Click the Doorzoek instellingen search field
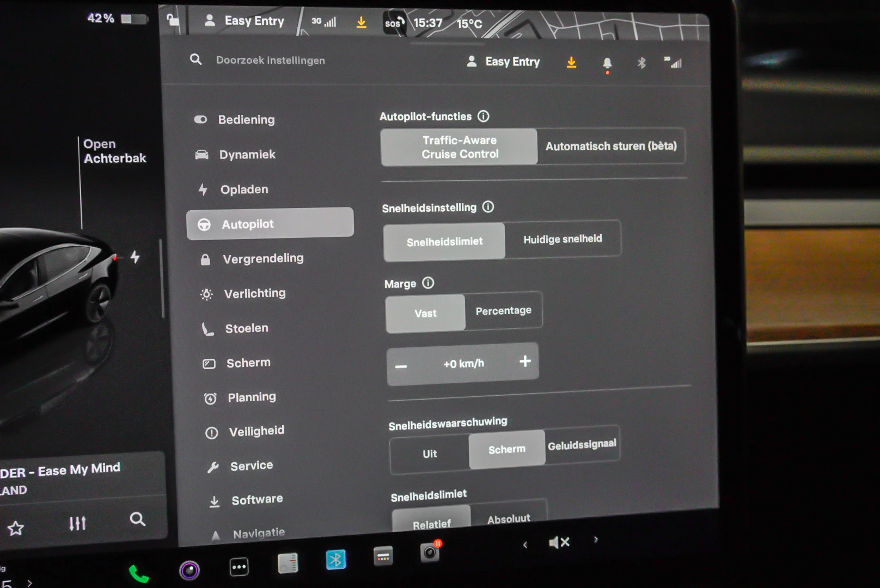The image size is (880, 588). (x=270, y=60)
